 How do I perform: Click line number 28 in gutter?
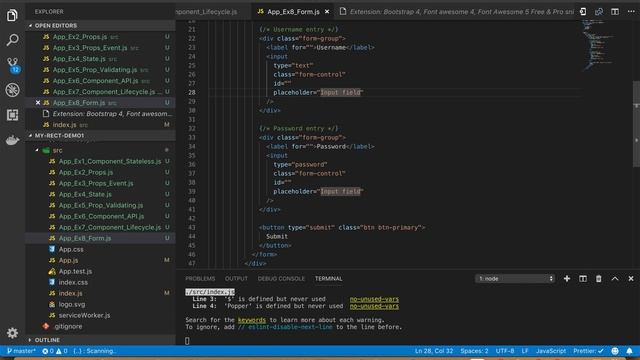191,93
